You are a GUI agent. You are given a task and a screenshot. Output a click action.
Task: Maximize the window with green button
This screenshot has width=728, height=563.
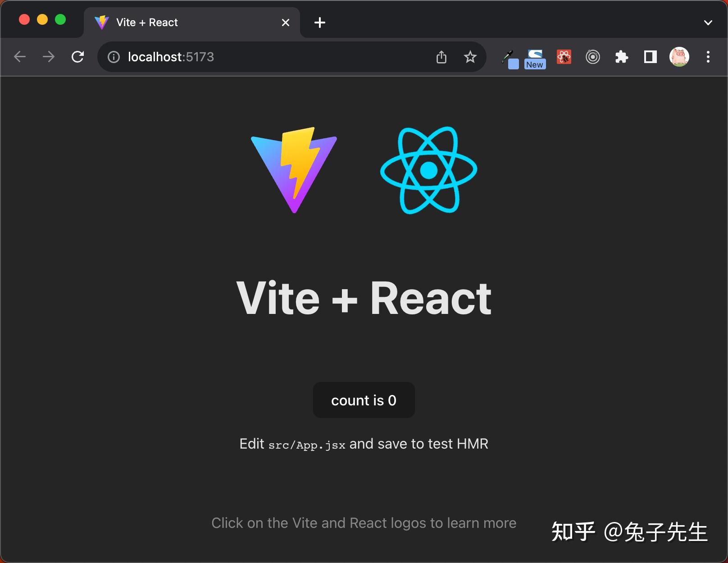(x=60, y=19)
